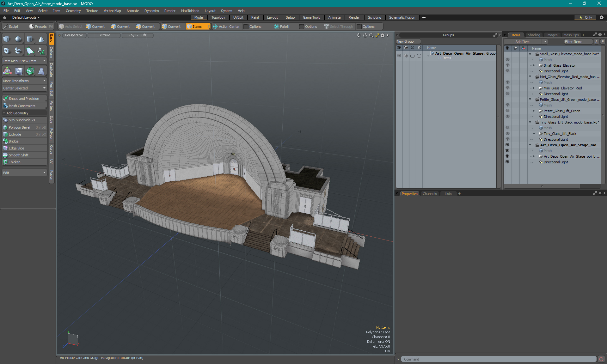Screen dimensions: 607x364
Task: Switch to the Shading tab
Action: (534, 35)
